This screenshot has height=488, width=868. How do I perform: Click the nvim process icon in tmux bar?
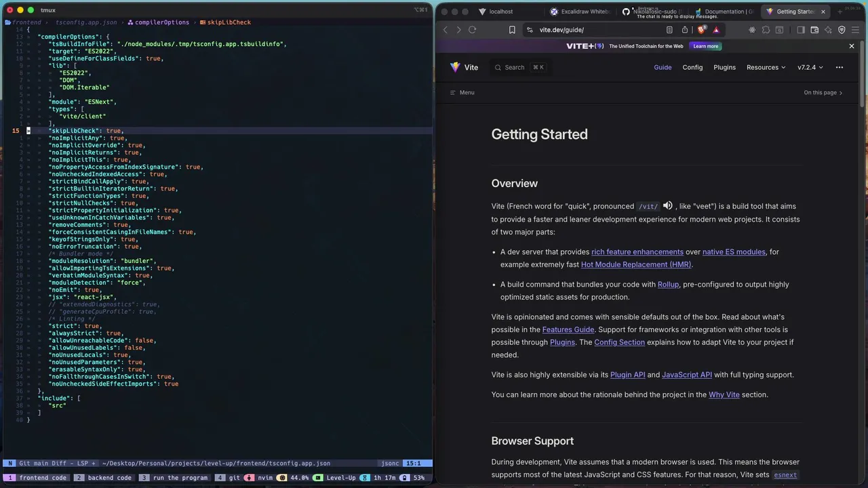click(250, 478)
